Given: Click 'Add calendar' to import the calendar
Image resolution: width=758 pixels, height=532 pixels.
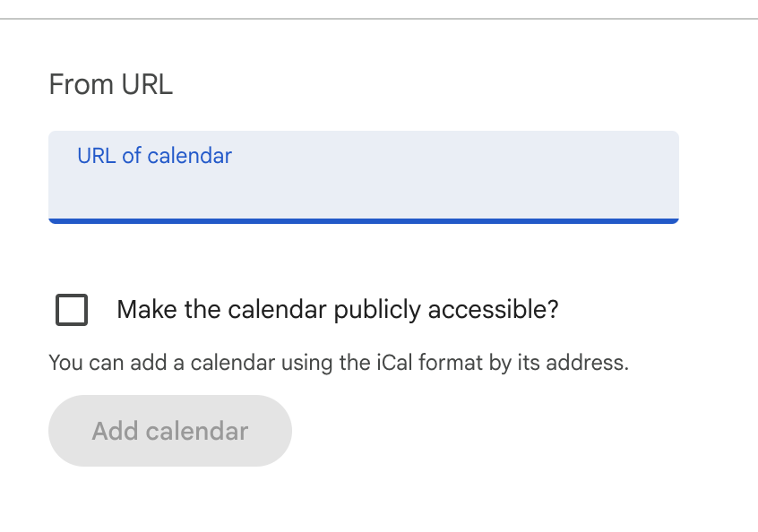Looking at the screenshot, I should (169, 431).
